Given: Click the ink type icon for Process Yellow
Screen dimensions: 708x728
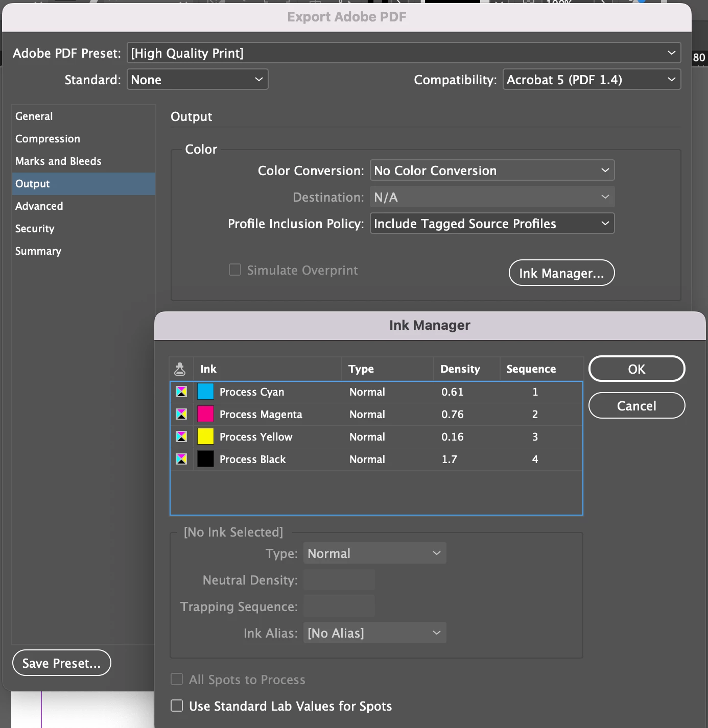Looking at the screenshot, I should click(x=181, y=436).
